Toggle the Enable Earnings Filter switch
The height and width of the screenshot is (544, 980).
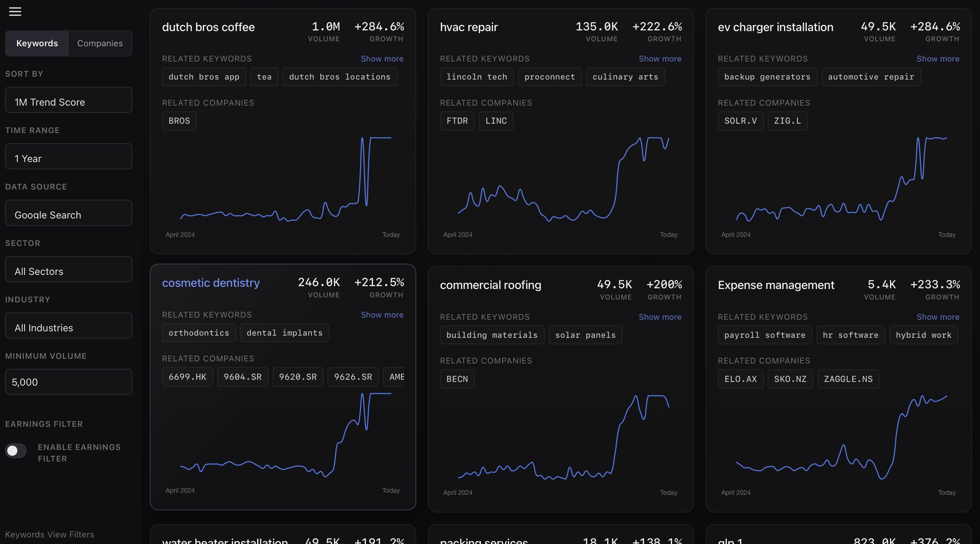pos(16,451)
